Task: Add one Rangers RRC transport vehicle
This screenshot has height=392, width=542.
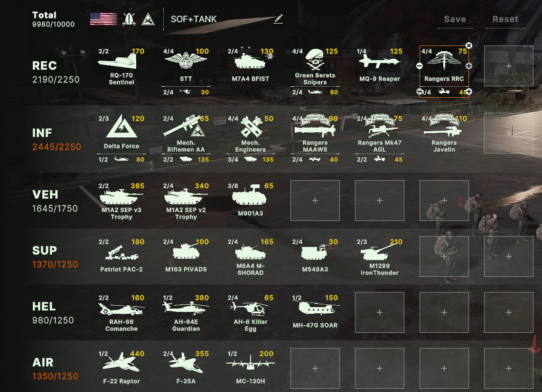Action: tap(469, 91)
